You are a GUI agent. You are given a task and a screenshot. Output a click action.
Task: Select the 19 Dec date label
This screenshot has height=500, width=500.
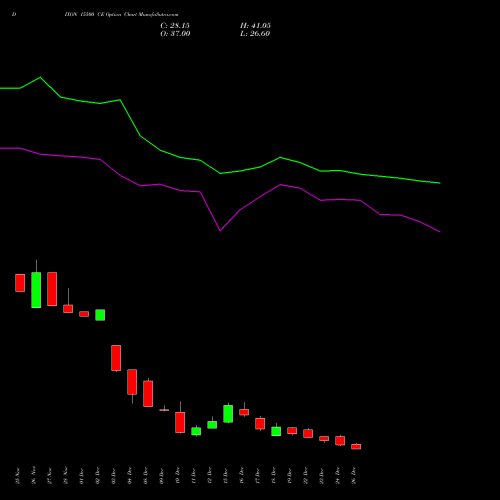coord(290,476)
